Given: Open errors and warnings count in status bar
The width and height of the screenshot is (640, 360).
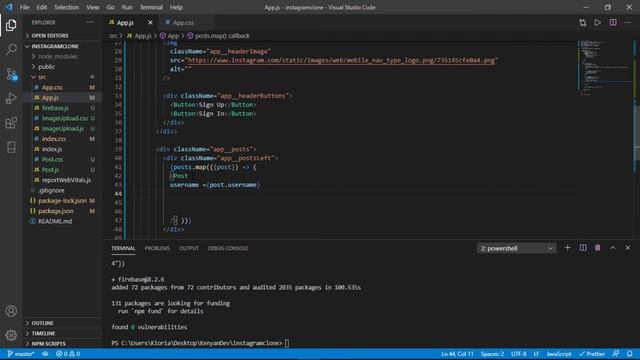Looking at the screenshot, I should click(x=68, y=354).
